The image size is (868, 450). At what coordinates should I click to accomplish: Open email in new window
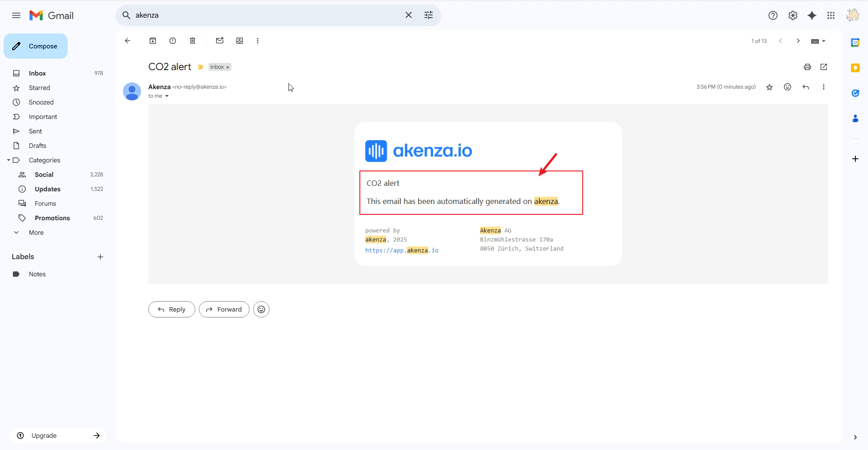[x=824, y=67]
